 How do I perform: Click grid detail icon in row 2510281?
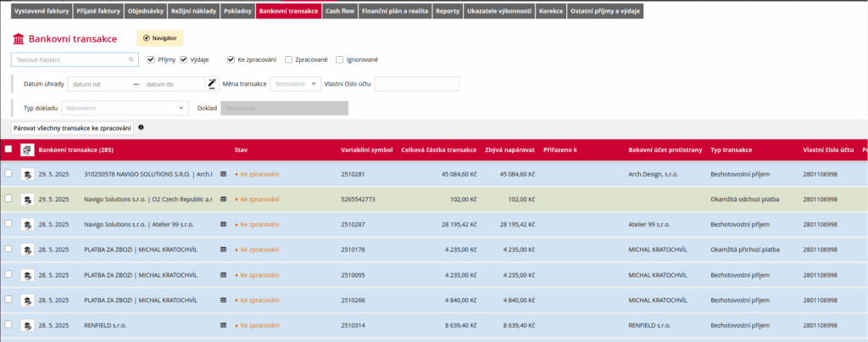click(224, 174)
